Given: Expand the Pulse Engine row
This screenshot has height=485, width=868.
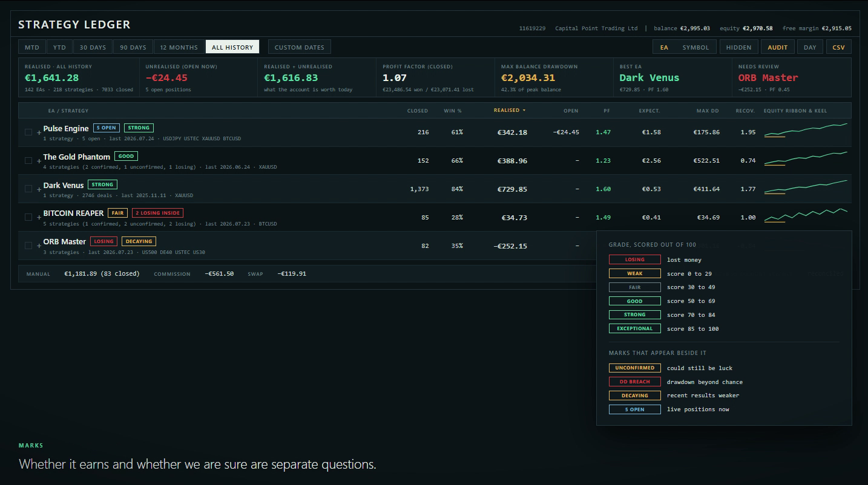Looking at the screenshot, I should (39, 132).
